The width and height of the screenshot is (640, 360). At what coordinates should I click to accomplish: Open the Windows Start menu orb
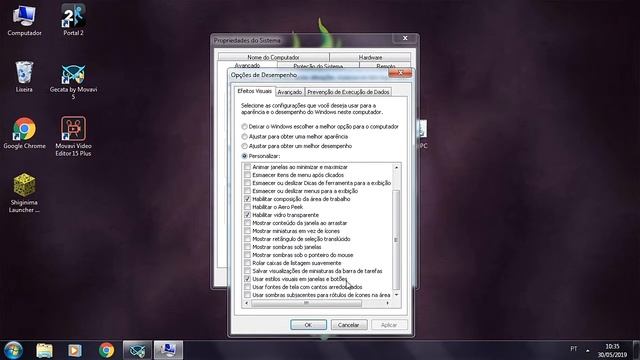(x=13, y=350)
